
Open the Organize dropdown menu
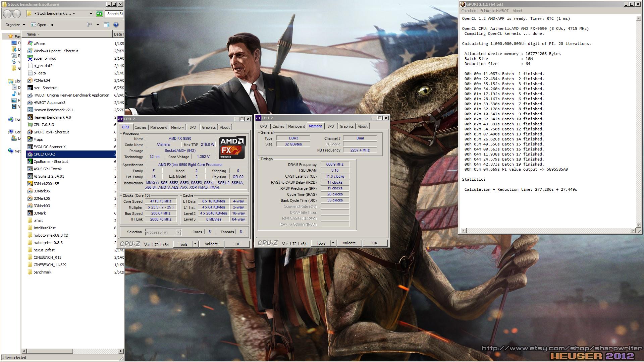15,25
